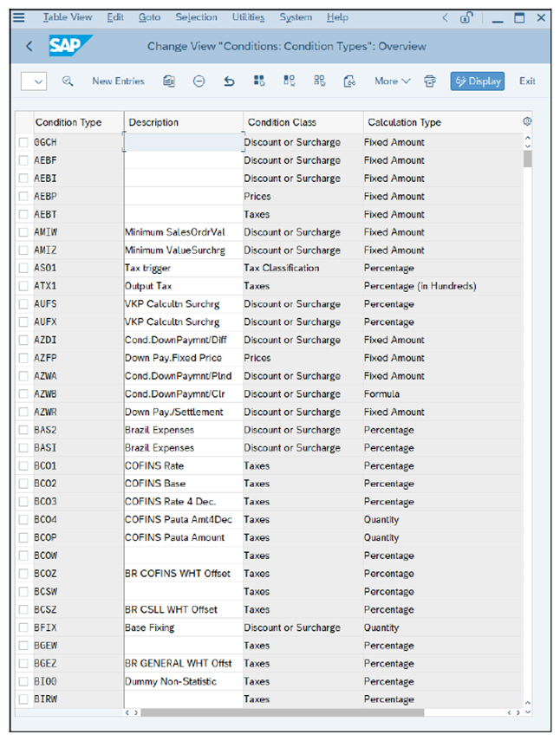Click the magnifier details icon in toolbar

pos(68,81)
